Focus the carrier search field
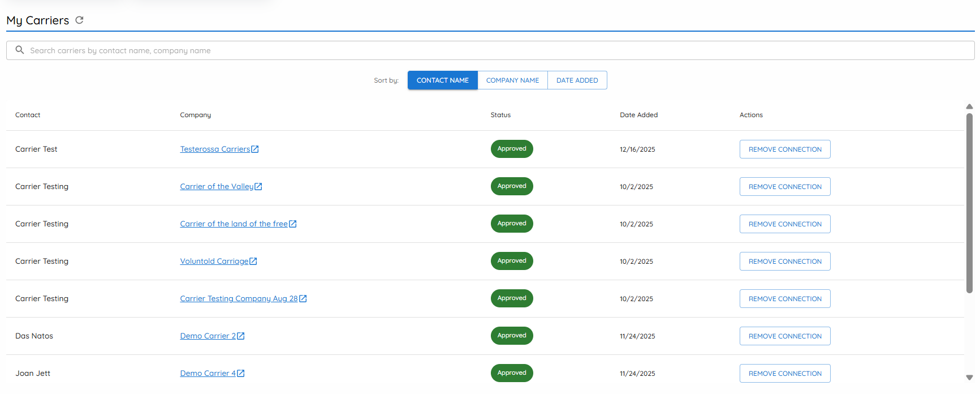Screen dimensions: 980x394 tap(490, 50)
